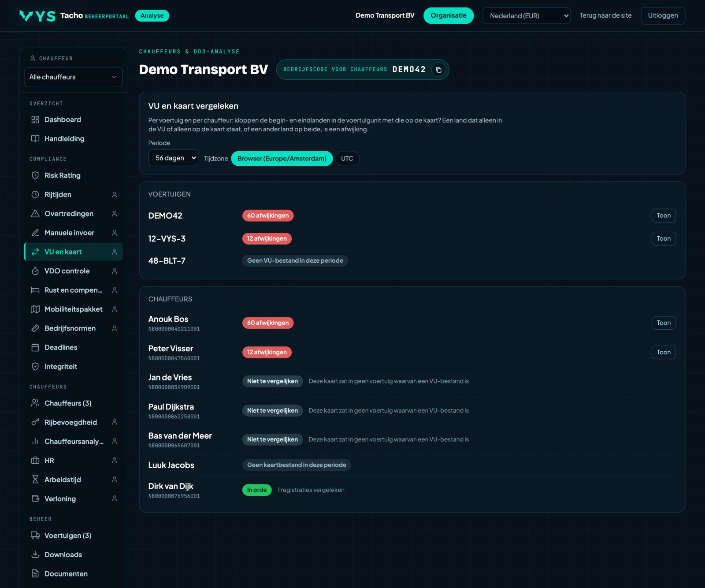The image size is (705, 588).
Task: Click the Integriteit shield-check icon
Action: click(x=35, y=366)
